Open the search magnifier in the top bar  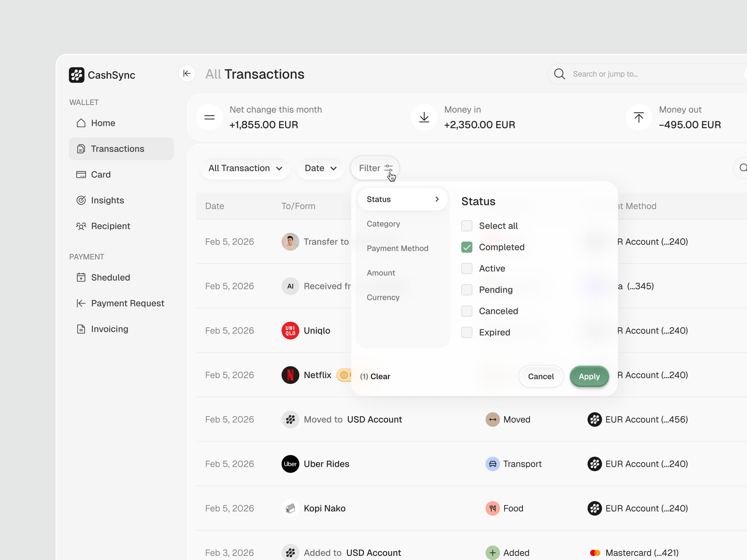(559, 73)
